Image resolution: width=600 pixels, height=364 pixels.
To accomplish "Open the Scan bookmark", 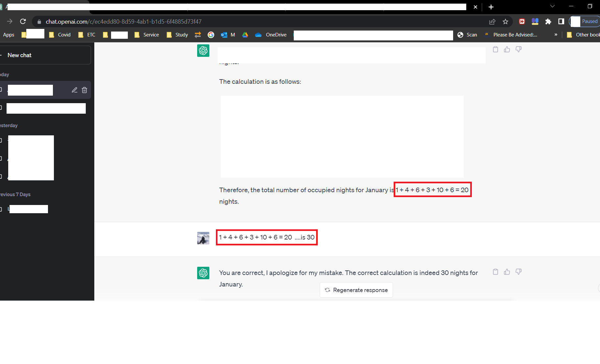I will (467, 35).
